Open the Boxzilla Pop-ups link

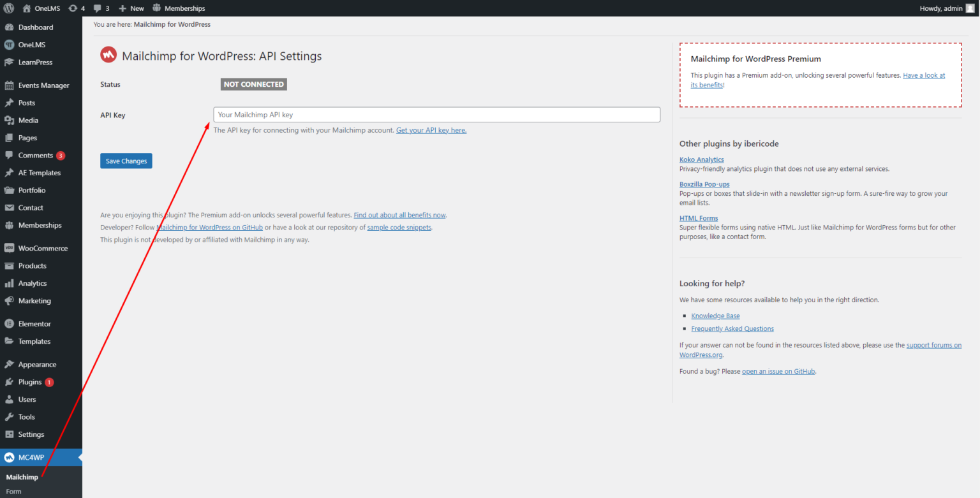(x=704, y=184)
